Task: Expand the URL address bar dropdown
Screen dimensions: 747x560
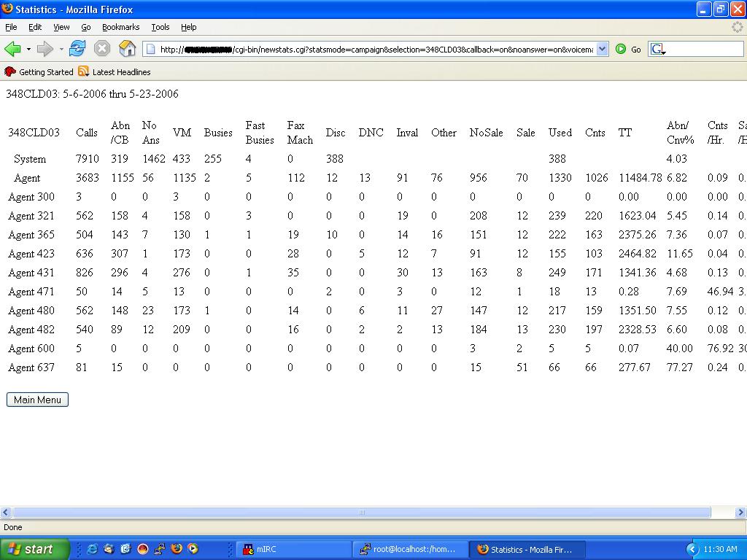Action: tap(602, 49)
